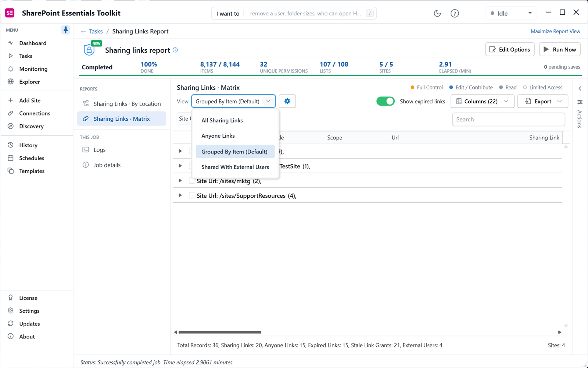Select Shared With External Users option
The image size is (588, 368).
pos(235,167)
